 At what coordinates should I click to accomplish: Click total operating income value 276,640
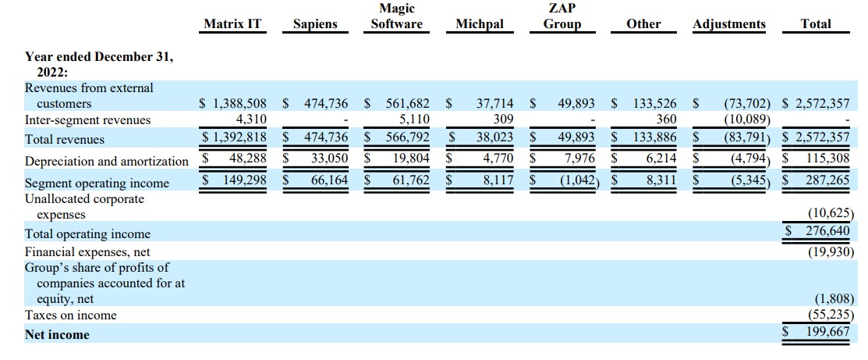point(827,230)
